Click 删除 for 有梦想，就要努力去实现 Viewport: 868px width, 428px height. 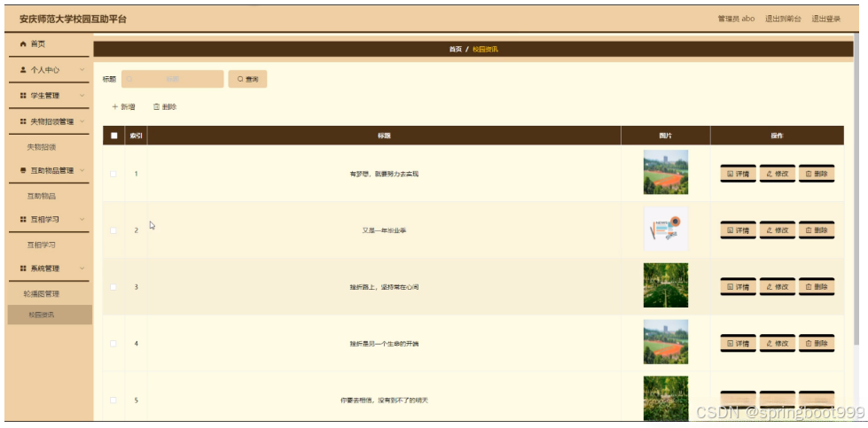click(817, 174)
